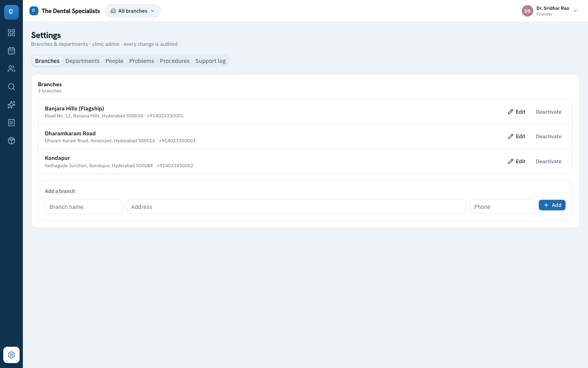
Task: Click the Dr. Sridhar Rao name
Action: click(552, 8)
